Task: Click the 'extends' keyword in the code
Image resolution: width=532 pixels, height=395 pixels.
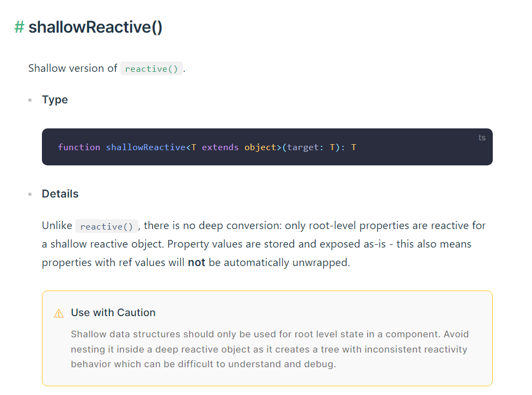Action: pyautogui.click(x=220, y=147)
